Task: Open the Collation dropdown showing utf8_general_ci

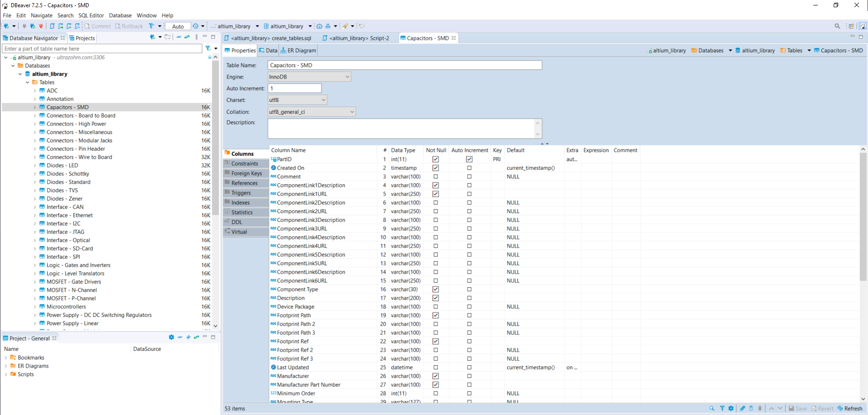Action: pyautogui.click(x=311, y=112)
